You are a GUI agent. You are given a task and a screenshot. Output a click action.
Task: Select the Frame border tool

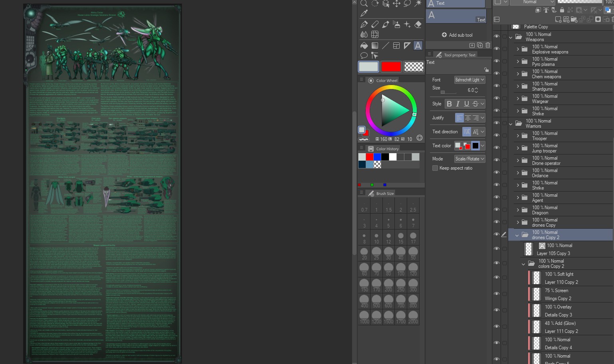click(x=396, y=45)
